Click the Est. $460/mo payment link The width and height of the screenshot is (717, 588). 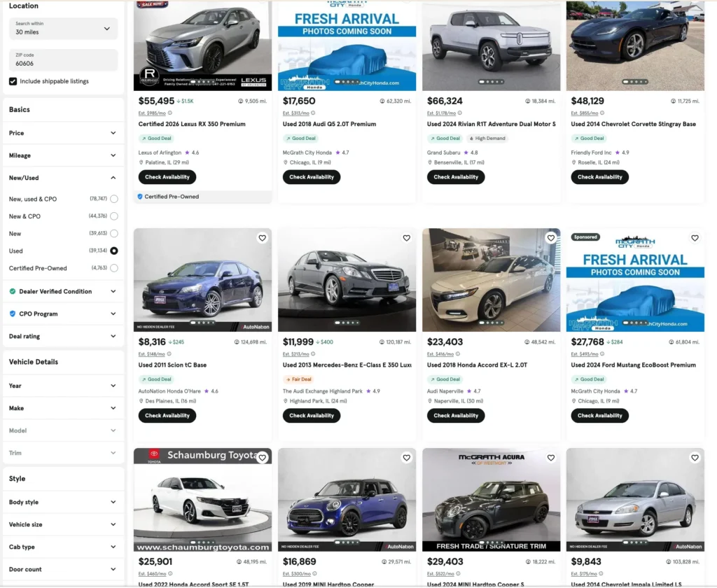pyautogui.click(x=152, y=574)
